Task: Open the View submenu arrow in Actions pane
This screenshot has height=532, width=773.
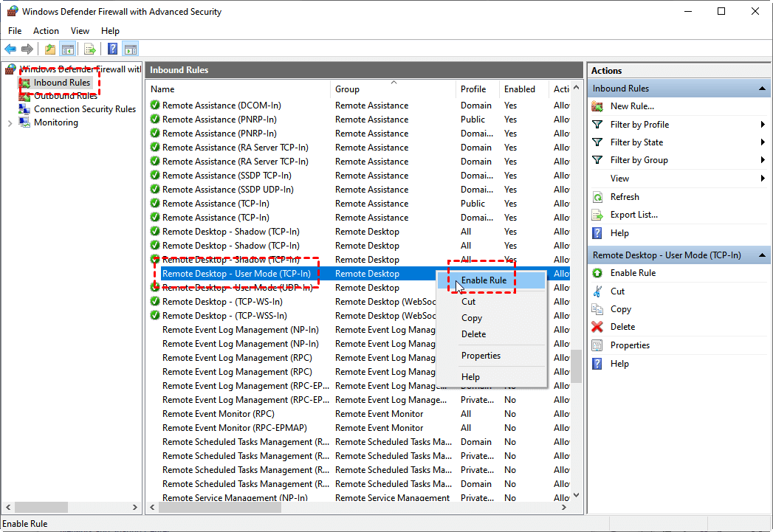Action: click(763, 179)
